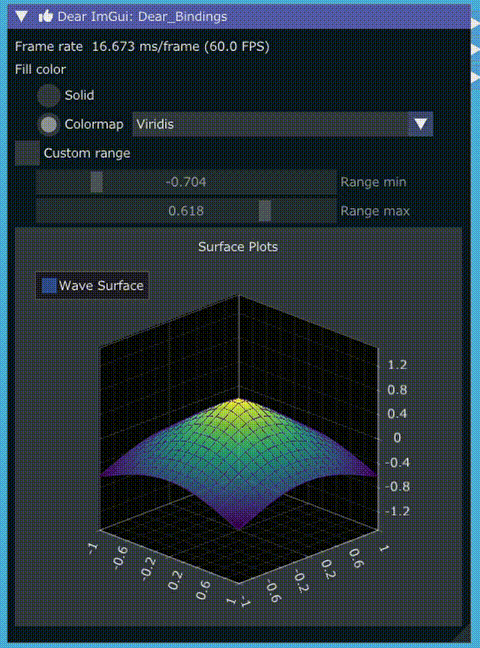Click the -1.2 z-axis tick label
This screenshot has width=480, height=648.
(397, 511)
